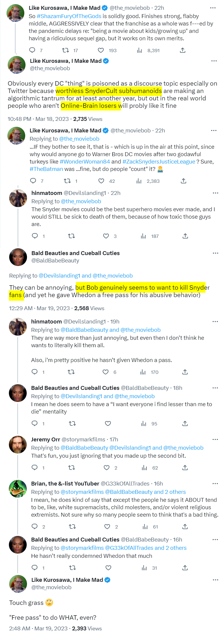The width and height of the screenshot is (220, 644).
Task: Retweet the Shazam review tweet with 17 retweets
Action: 66,50
